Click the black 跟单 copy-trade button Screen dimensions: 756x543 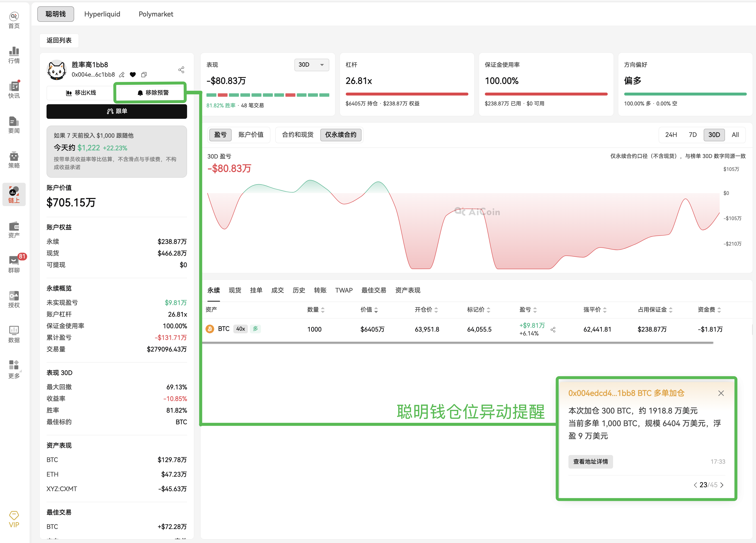click(x=117, y=111)
